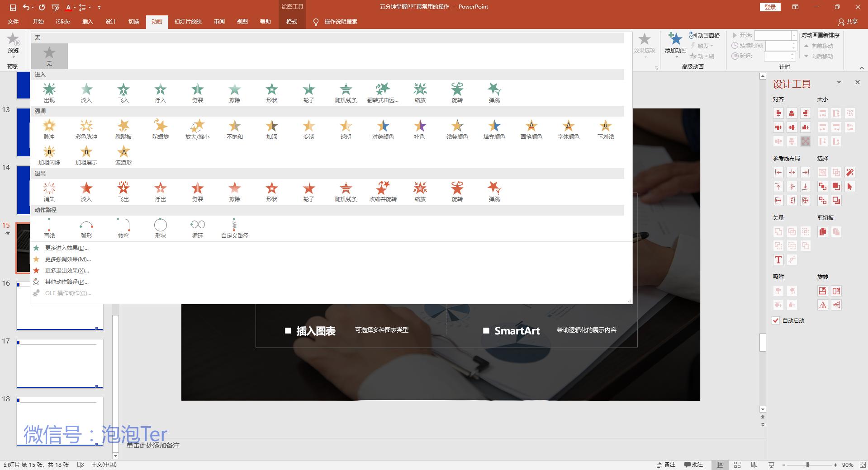Viewport: 868px width, 470px height.
Task: Open the 触发 trigger dropdown
Action: (702, 46)
